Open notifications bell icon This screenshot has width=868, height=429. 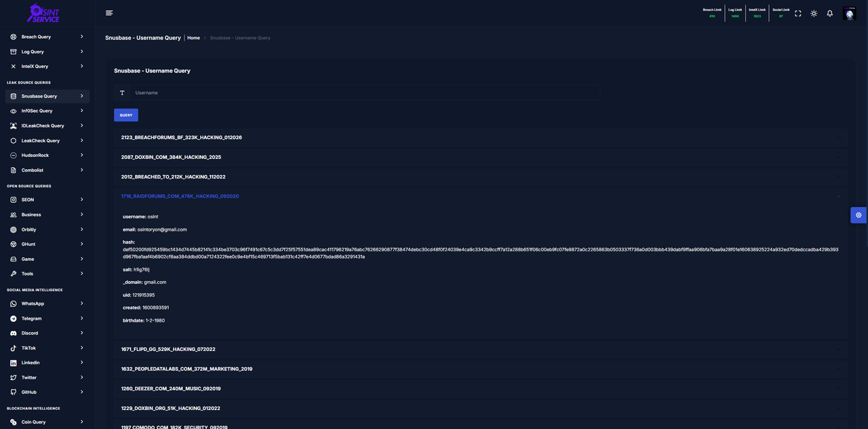click(829, 14)
